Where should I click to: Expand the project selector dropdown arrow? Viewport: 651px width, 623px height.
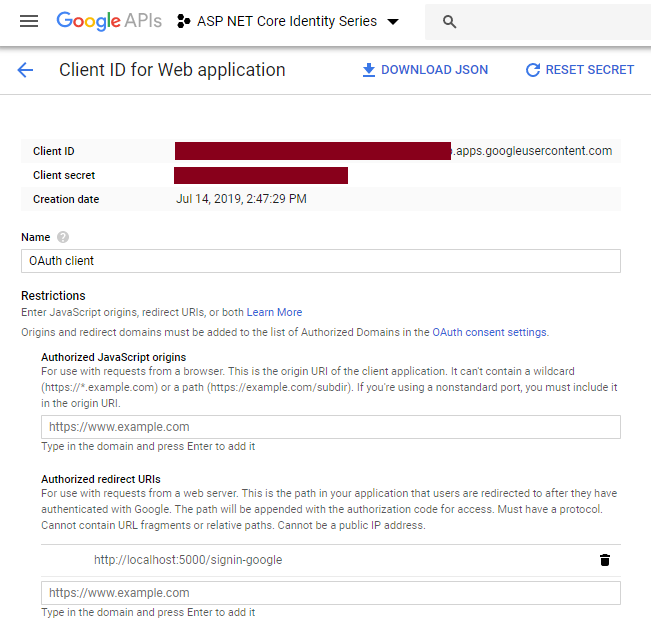[x=392, y=22]
